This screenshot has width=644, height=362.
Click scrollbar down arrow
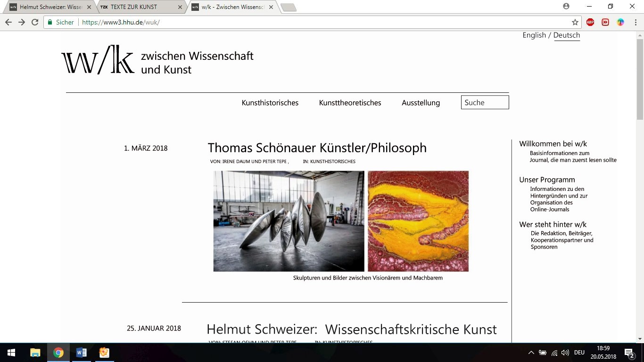click(x=640, y=338)
